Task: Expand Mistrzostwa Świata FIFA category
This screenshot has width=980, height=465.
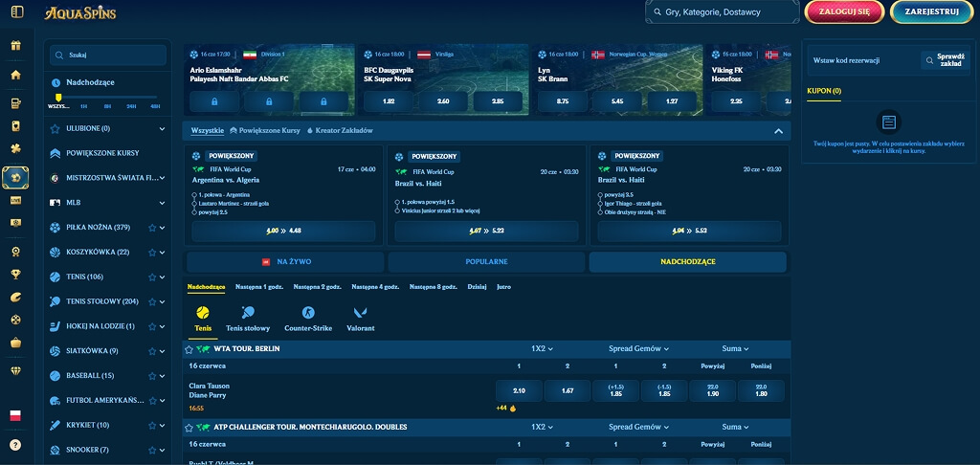Action: (x=163, y=178)
